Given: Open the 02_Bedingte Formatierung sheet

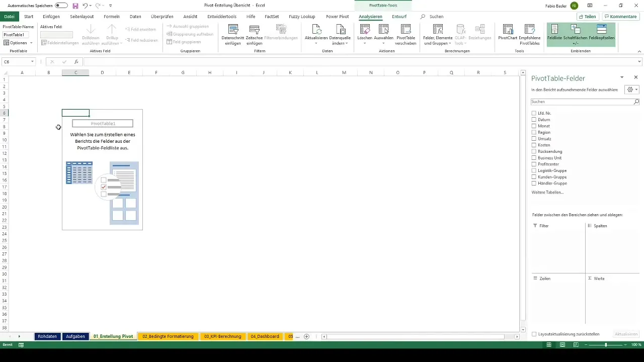Looking at the screenshot, I should coord(168,336).
